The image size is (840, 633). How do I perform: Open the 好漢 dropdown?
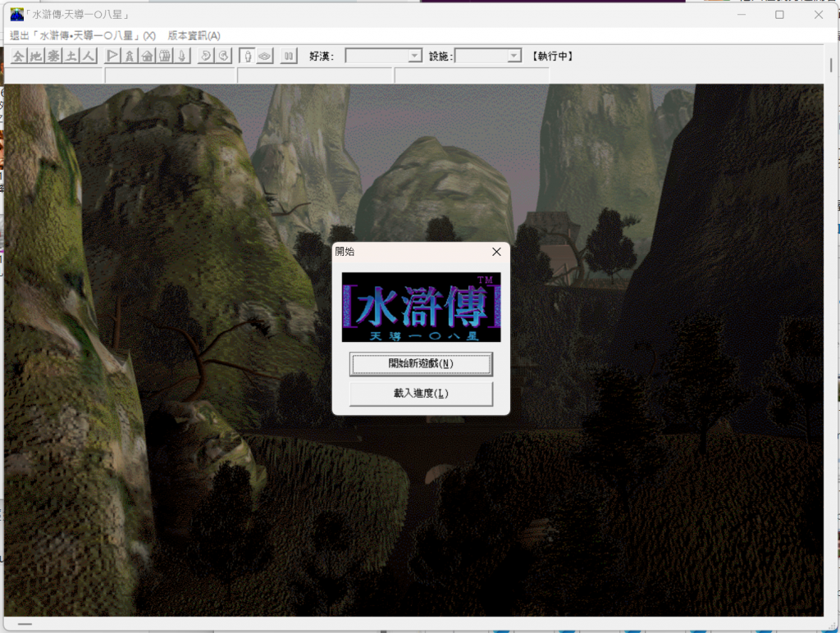(x=384, y=56)
